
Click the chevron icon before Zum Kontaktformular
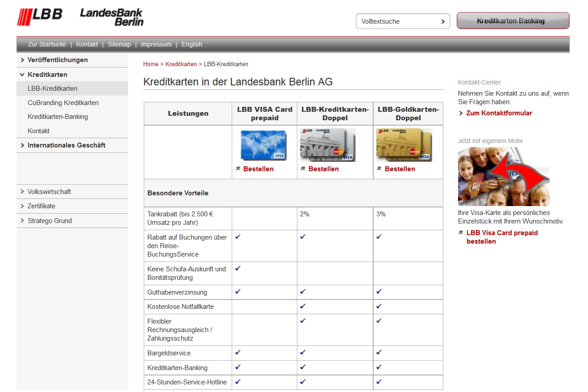[461, 113]
